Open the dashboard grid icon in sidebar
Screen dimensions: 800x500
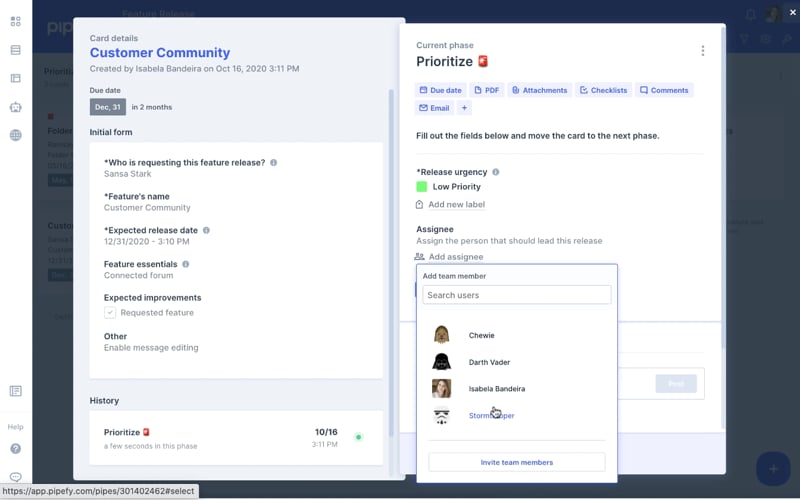tap(15, 21)
